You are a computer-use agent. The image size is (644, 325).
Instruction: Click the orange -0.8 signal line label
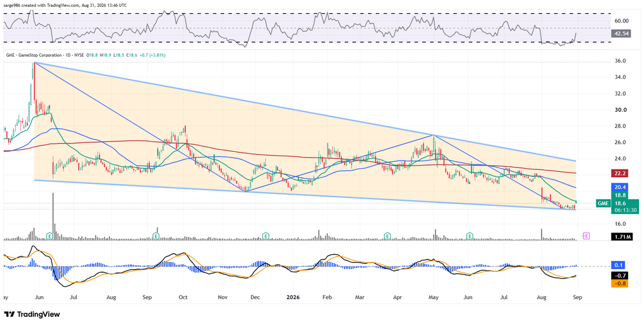coord(619,283)
